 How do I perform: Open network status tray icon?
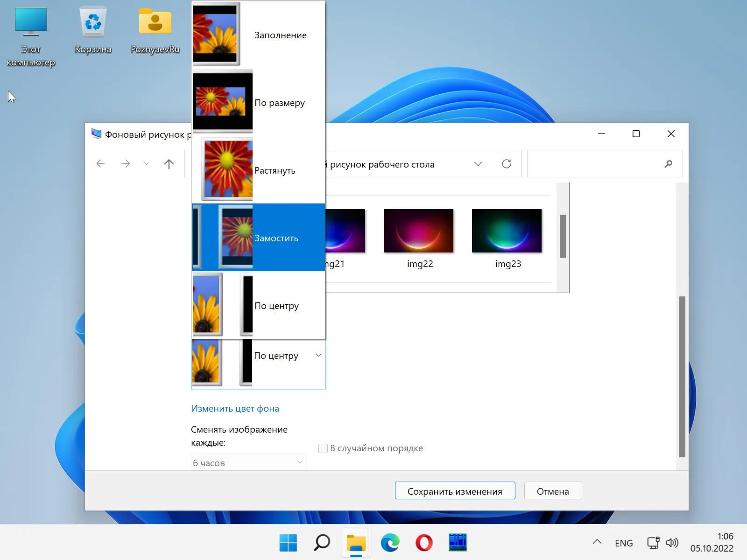coord(653,543)
